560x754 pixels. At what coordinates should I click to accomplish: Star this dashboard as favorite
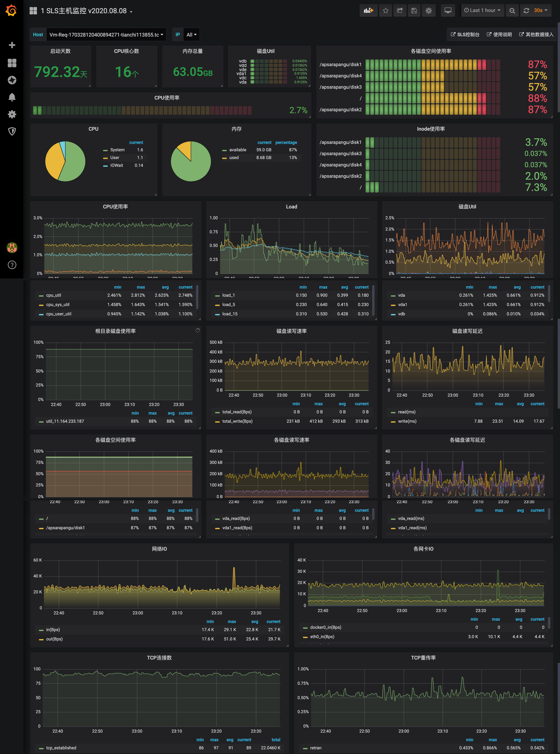click(x=385, y=10)
